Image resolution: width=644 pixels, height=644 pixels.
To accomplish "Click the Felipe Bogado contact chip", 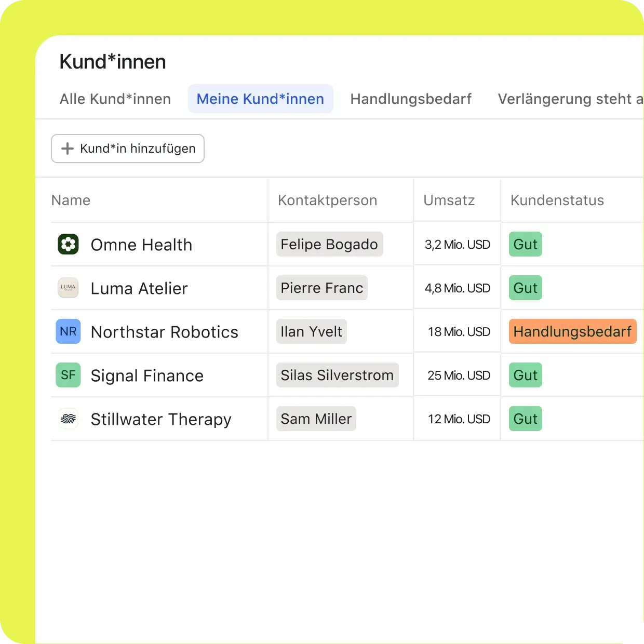I will [x=329, y=244].
